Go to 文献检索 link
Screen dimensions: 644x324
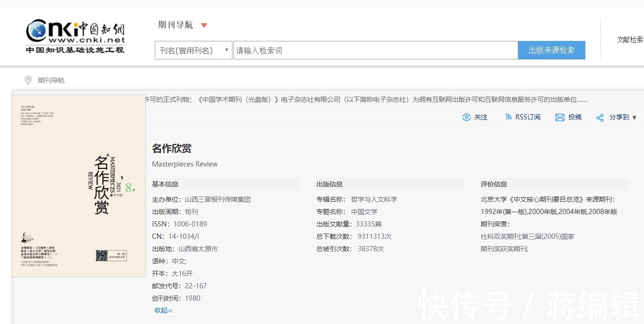click(630, 39)
